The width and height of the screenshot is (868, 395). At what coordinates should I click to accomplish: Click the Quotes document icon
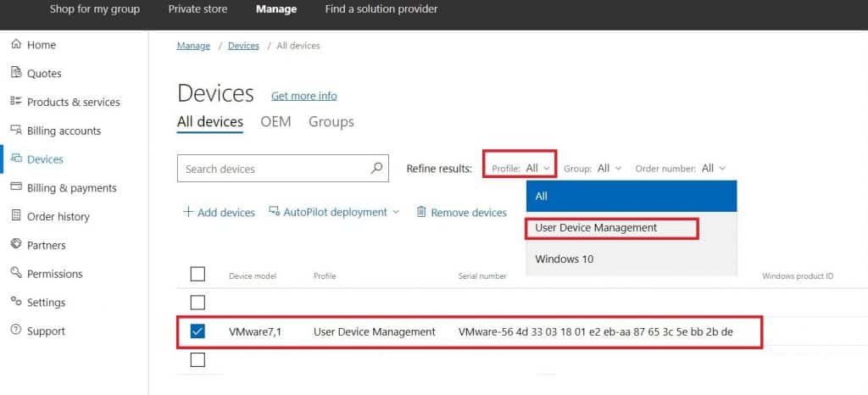point(16,73)
